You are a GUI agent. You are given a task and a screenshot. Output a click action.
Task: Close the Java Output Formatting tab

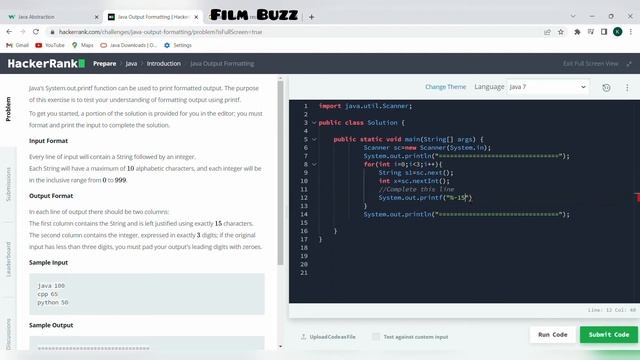(x=196, y=17)
